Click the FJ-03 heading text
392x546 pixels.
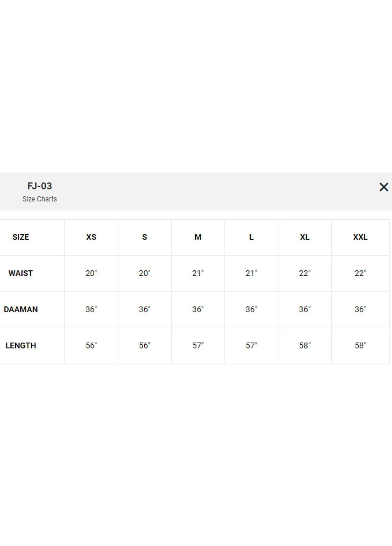tap(40, 186)
